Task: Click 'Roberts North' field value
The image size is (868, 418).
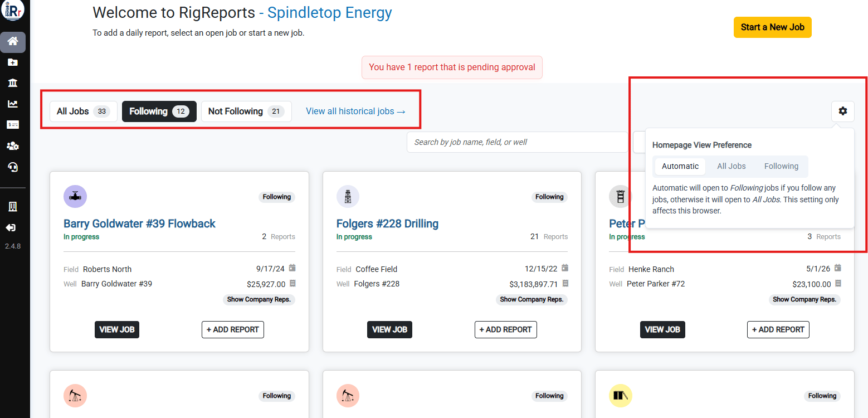Action: pos(107,269)
